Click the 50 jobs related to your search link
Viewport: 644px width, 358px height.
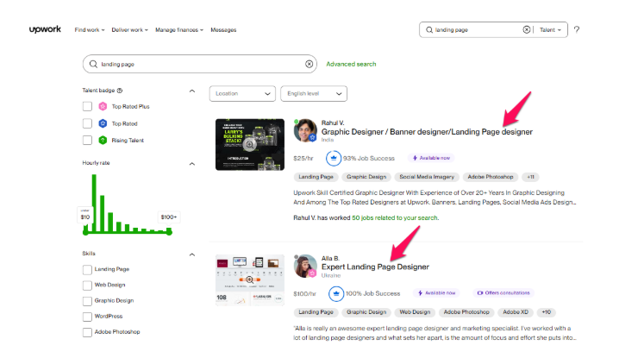point(395,218)
